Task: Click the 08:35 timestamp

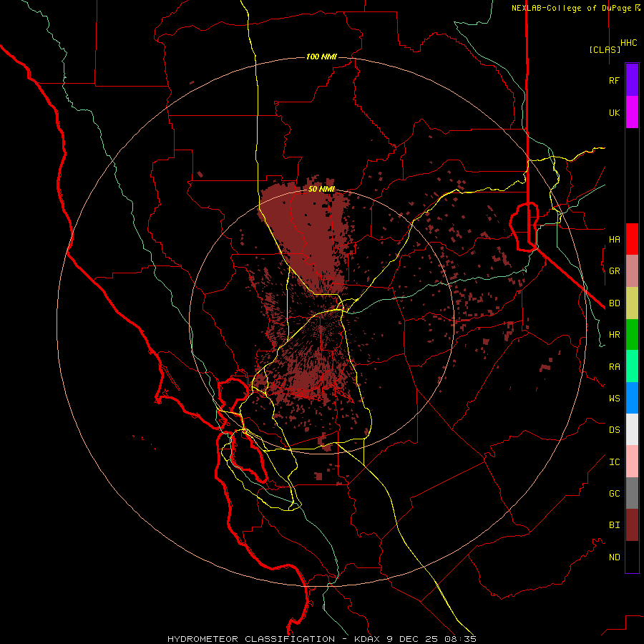Action: pos(460,639)
